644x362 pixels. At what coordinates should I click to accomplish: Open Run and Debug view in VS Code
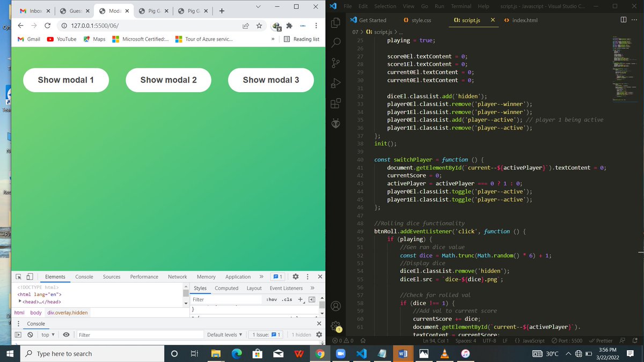coord(336,83)
